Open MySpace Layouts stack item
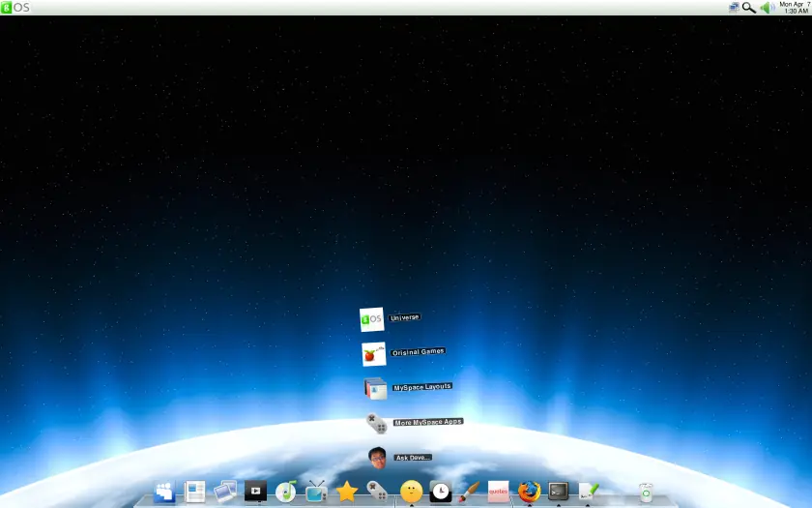812x508 pixels. pos(422,387)
